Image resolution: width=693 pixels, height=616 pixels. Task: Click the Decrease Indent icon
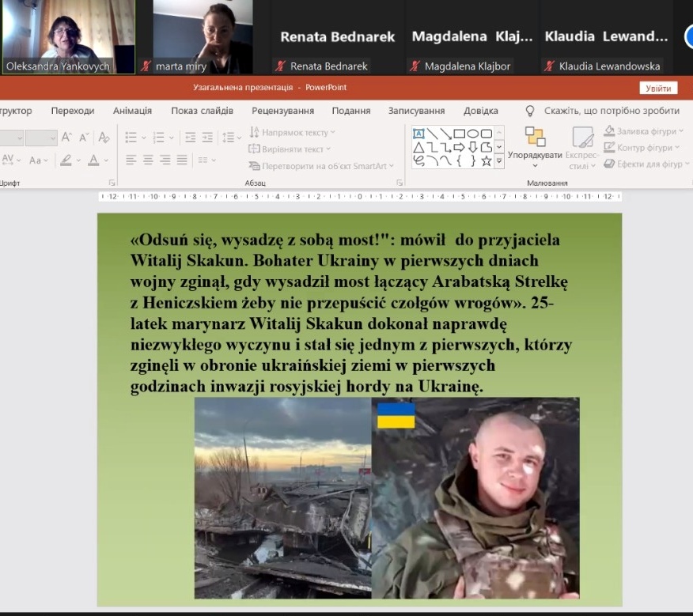(191, 138)
